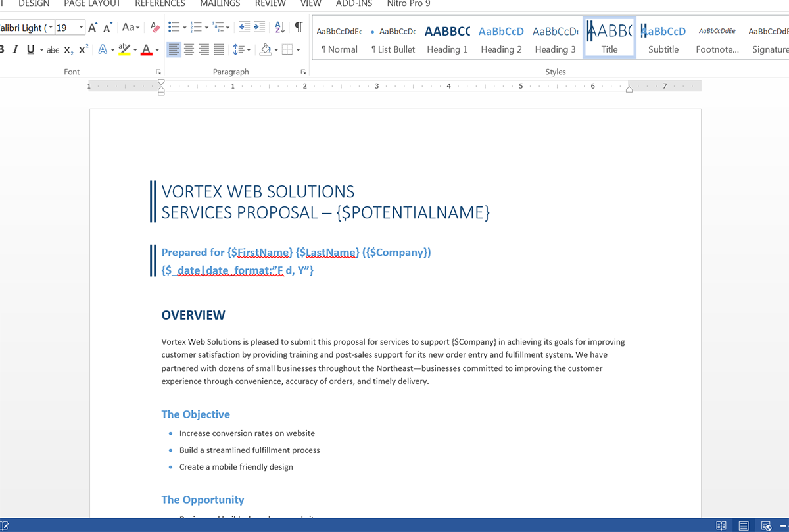Image resolution: width=789 pixels, height=532 pixels.
Task: Expand borders dropdown arrow
Action: tap(298, 49)
